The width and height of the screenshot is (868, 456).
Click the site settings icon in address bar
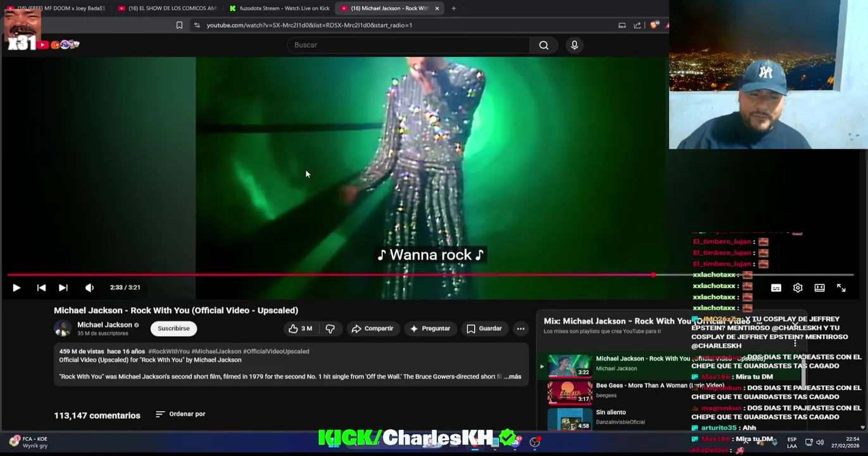pos(197,25)
